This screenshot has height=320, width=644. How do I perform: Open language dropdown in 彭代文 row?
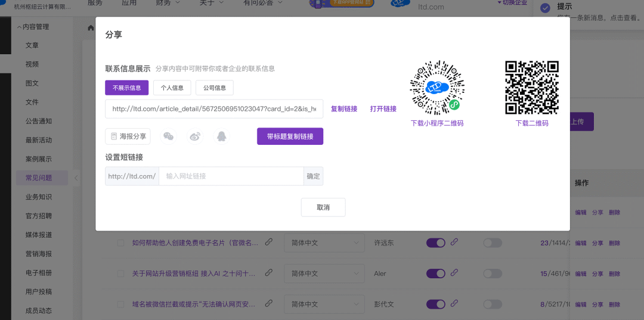point(324,305)
